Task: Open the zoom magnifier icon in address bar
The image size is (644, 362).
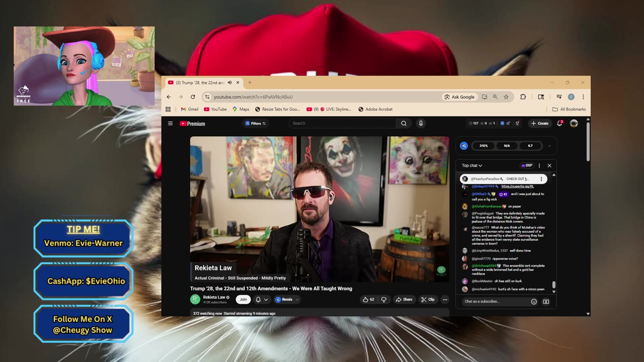Action: pos(495,97)
